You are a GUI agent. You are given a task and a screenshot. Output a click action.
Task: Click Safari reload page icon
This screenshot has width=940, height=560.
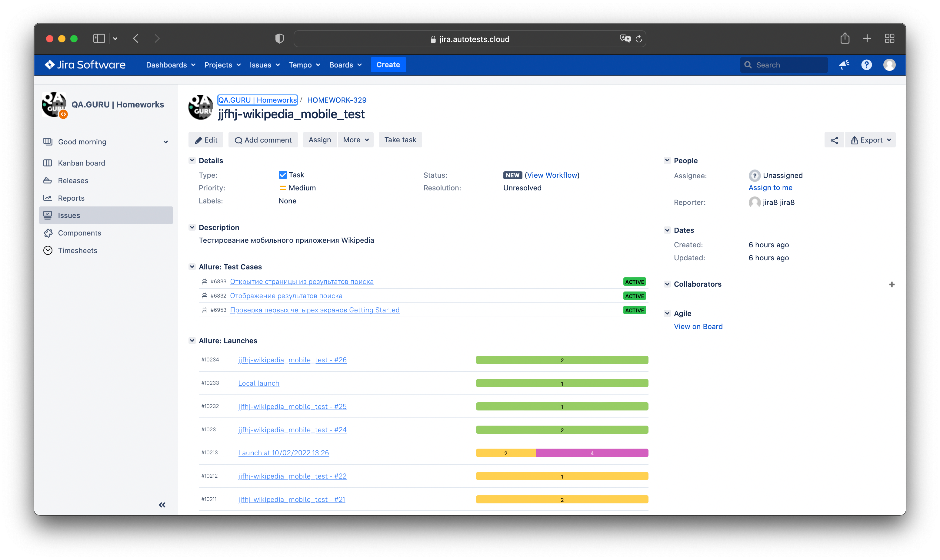(638, 39)
